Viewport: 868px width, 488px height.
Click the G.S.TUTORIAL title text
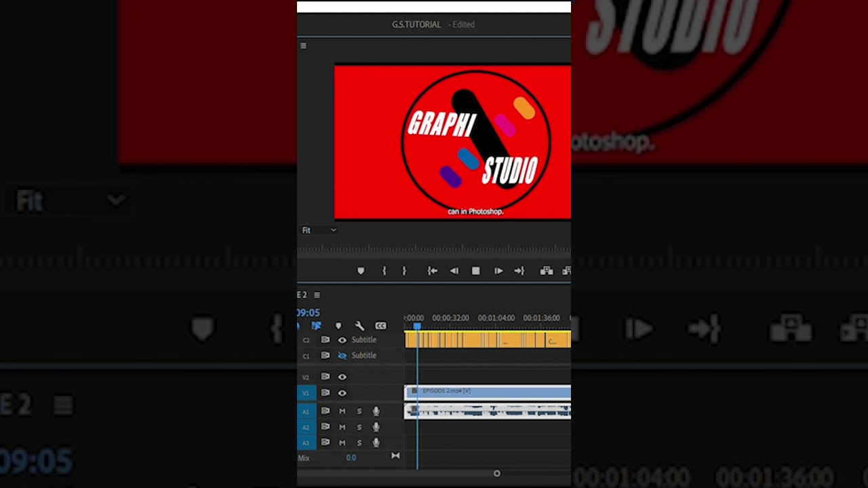point(416,24)
